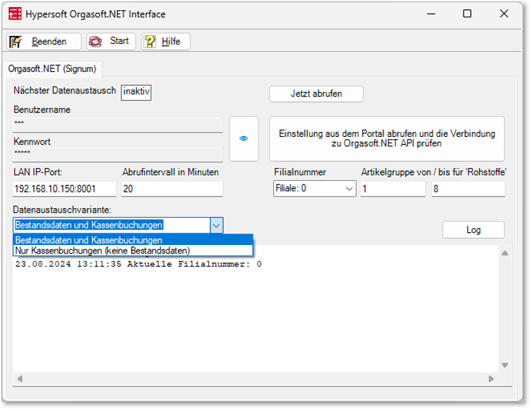Click log scrollbar down arrow
The width and height of the screenshot is (532, 410).
click(505, 365)
